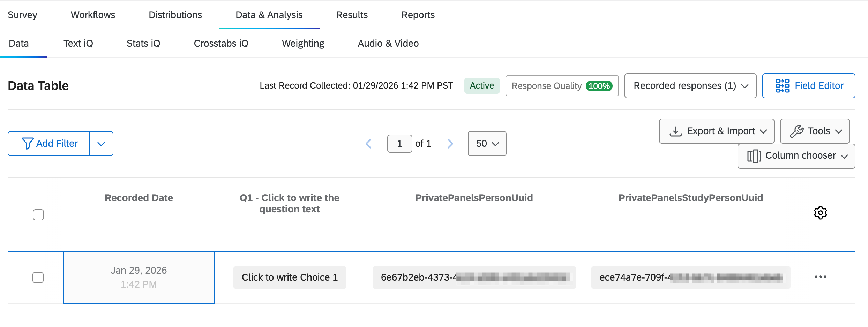Image resolution: width=868 pixels, height=327 pixels.
Task: Click the Export & Import download icon
Action: (x=675, y=131)
